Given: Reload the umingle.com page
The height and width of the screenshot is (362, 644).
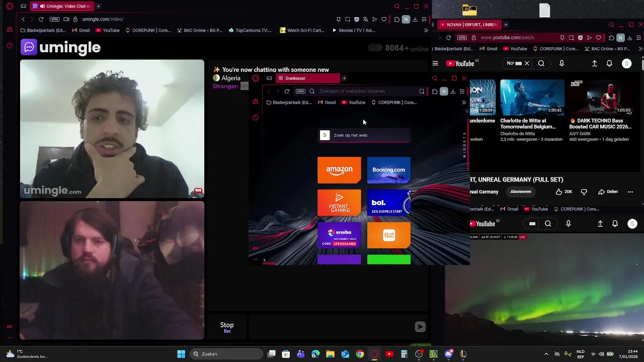Looking at the screenshot, I should click(41, 19).
